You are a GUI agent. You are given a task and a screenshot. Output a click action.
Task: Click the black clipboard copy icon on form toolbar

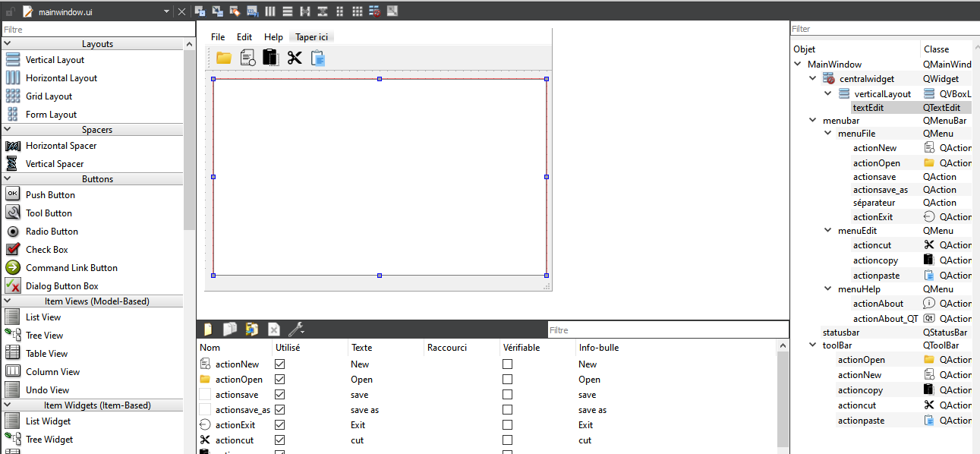coord(270,58)
